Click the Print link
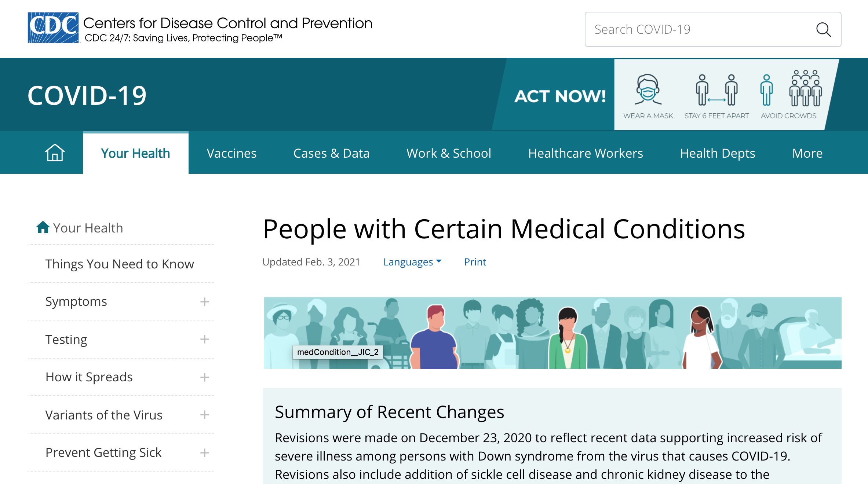This screenshot has width=868, height=484. [x=475, y=262]
